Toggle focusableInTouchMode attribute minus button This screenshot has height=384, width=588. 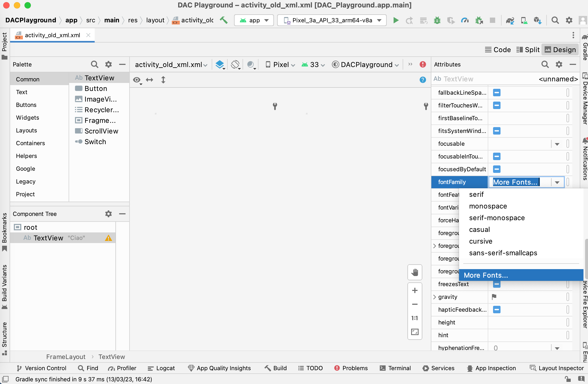(x=497, y=156)
